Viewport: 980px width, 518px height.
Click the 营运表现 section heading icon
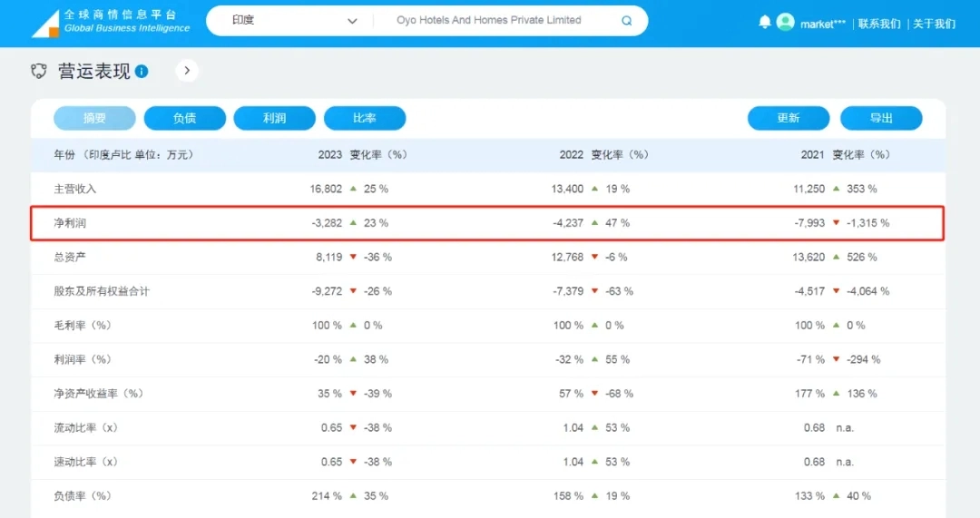coord(39,72)
